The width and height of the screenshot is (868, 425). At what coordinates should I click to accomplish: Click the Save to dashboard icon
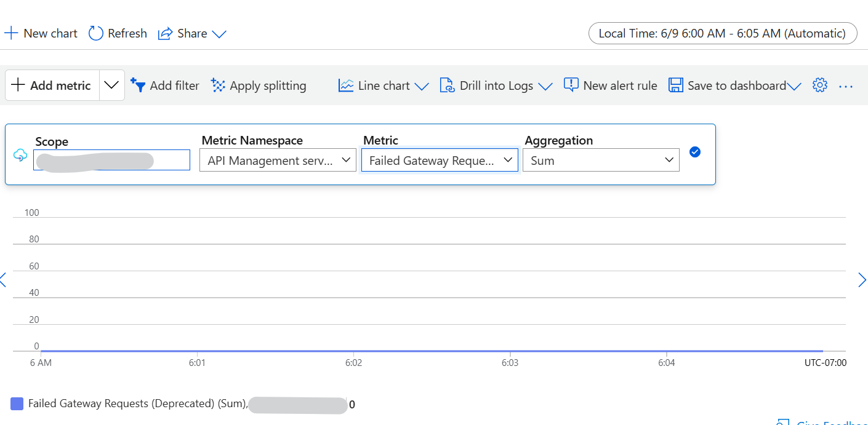coord(675,85)
